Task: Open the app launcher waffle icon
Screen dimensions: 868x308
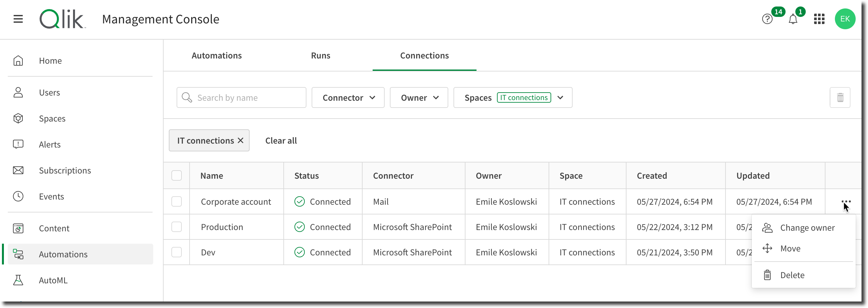Action: click(820, 19)
